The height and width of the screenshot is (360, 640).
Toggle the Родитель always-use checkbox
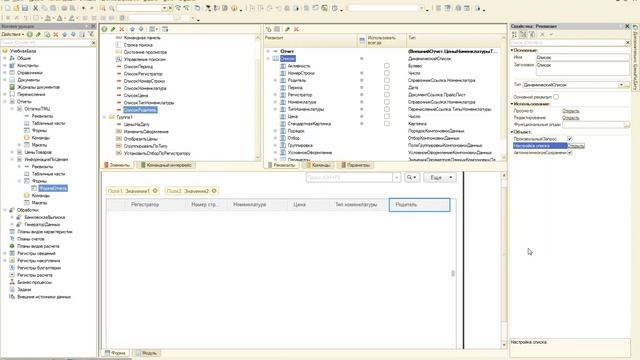pyautogui.click(x=387, y=80)
